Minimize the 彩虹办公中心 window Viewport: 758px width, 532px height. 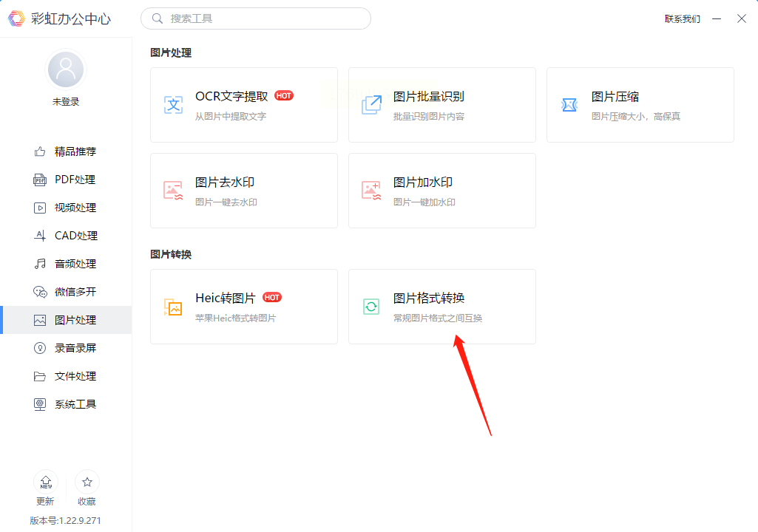coord(717,19)
